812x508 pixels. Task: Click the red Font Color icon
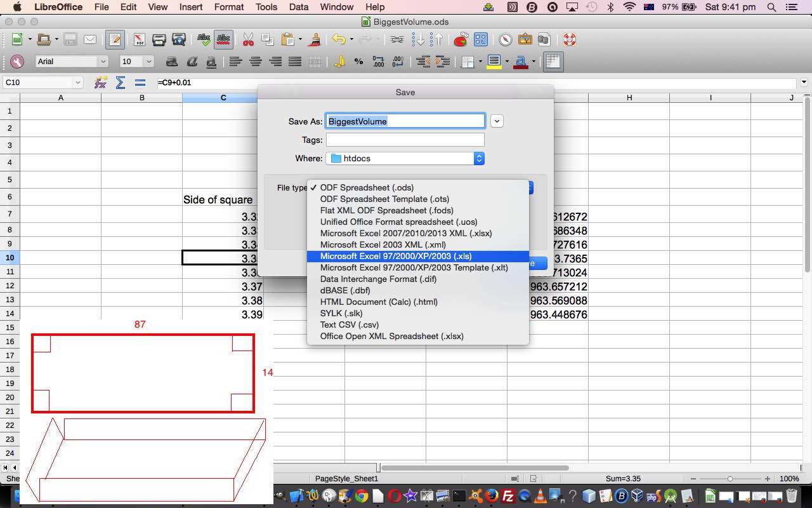[x=521, y=62]
